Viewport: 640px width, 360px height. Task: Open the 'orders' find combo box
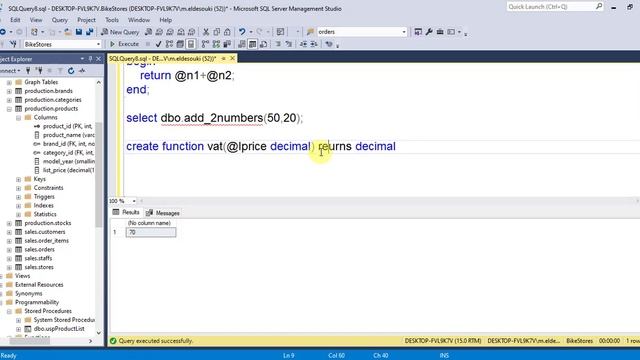point(404,32)
